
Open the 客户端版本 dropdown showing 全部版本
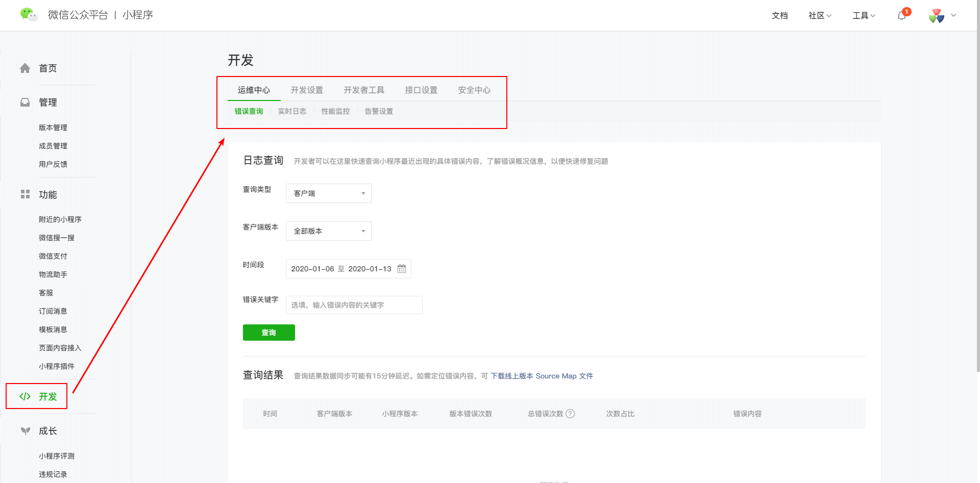329,231
